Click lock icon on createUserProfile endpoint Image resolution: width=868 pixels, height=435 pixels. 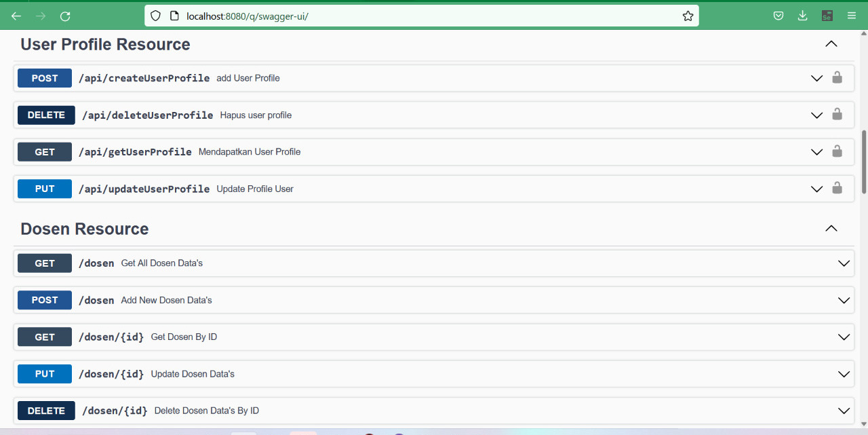[837, 77]
